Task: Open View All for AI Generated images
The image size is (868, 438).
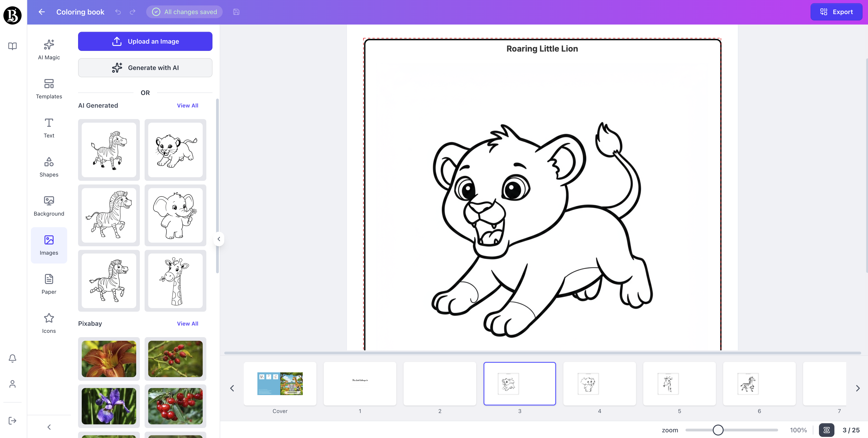Action: coord(187,105)
